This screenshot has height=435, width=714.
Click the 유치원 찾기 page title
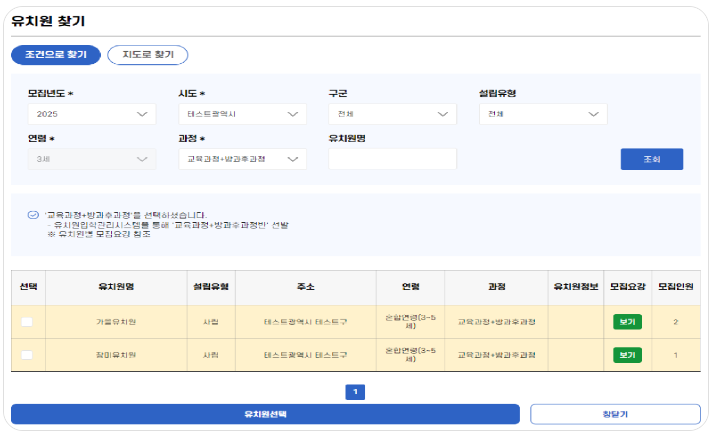coord(48,21)
